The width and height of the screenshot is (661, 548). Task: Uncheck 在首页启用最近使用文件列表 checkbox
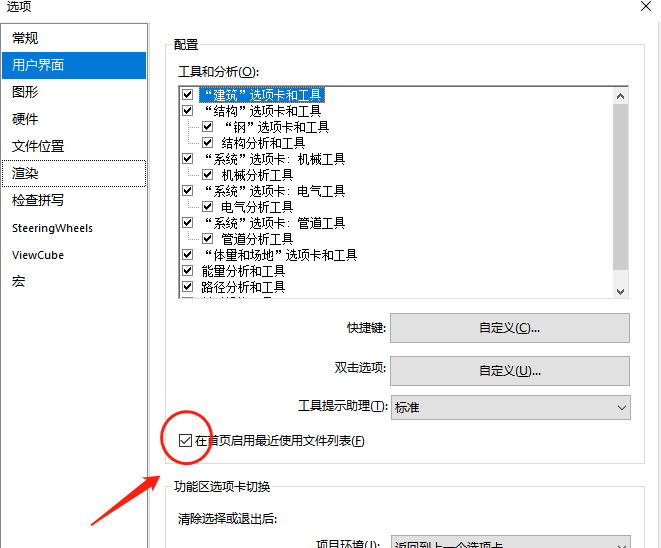coord(185,441)
